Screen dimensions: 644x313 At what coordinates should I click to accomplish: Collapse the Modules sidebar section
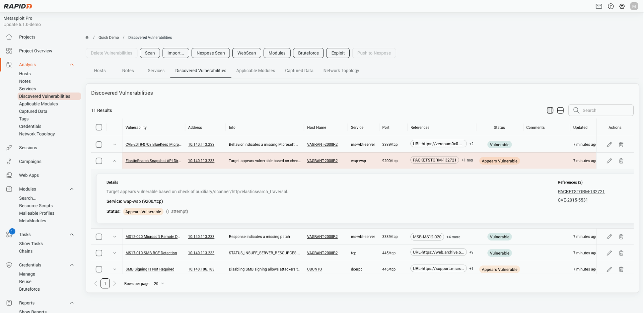[72, 189]
